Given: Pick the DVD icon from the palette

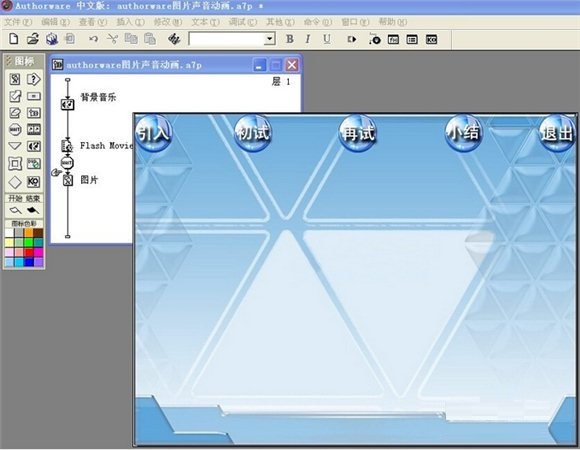Looking at the screenshot, I should coord(34,163).
